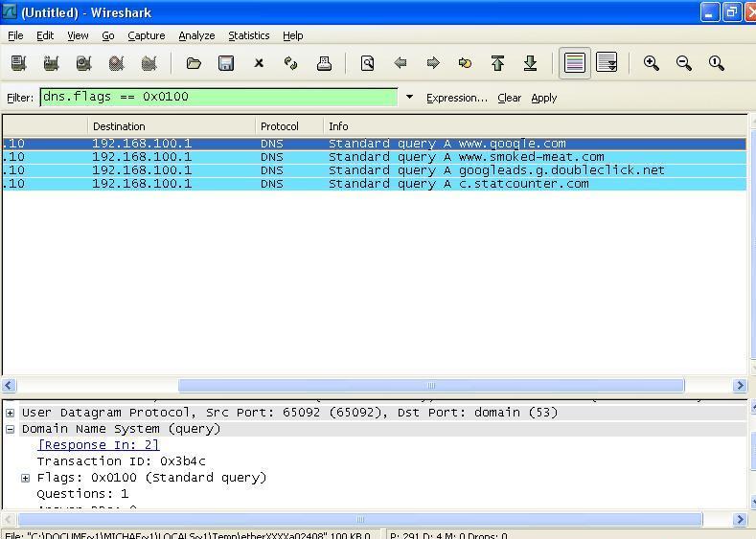This screenshot has width=756, height=539.
Task: Toggle auto scroll in live capture
Action: 607,63
